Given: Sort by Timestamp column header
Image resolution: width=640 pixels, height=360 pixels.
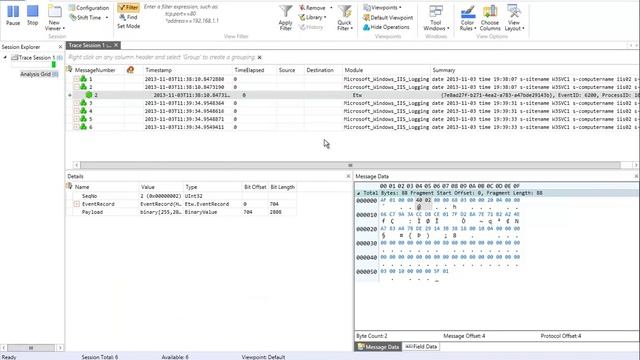Looking at the screenshot, I should coord(158,70).
